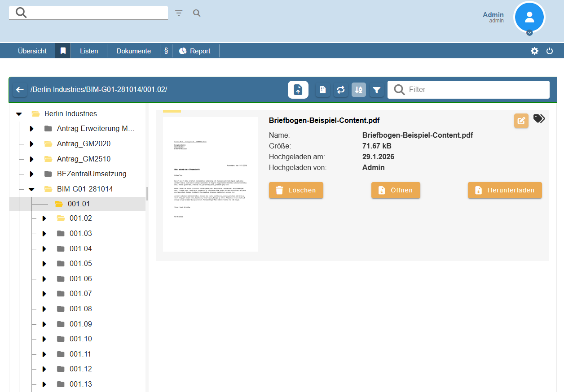The height and width of the screenshot is (392, 564).
Task: Click the bookmark icon in navigation bar
Action: point(63,51)
